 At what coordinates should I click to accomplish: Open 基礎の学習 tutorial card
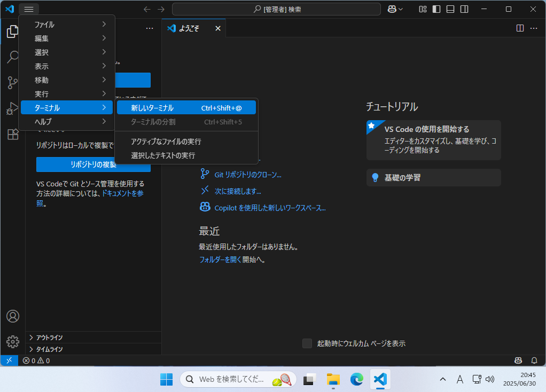pos(433,177)
